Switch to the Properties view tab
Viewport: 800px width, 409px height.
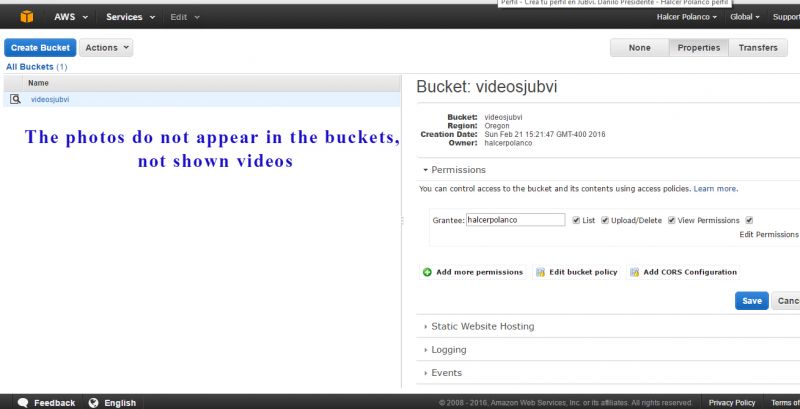(698, 47)
